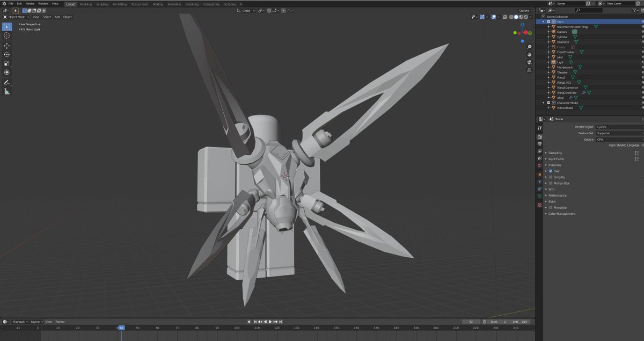Pick the Transform tool
The image size is (644, 341).
tap(7, 72)
